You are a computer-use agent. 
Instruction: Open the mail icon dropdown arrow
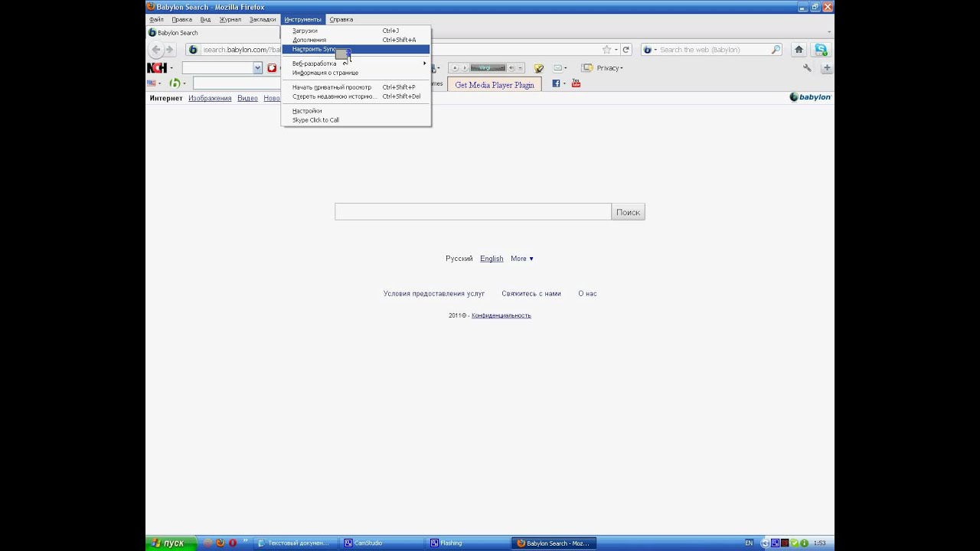(567, 68)
